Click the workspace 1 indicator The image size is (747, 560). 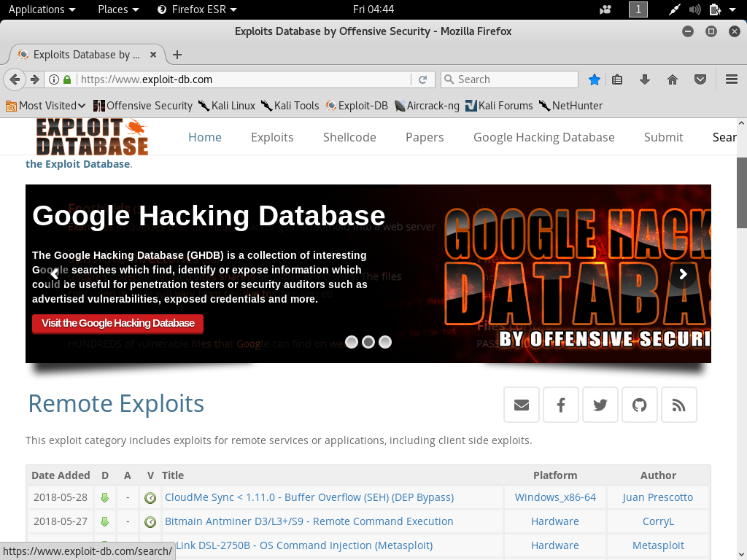638,9
